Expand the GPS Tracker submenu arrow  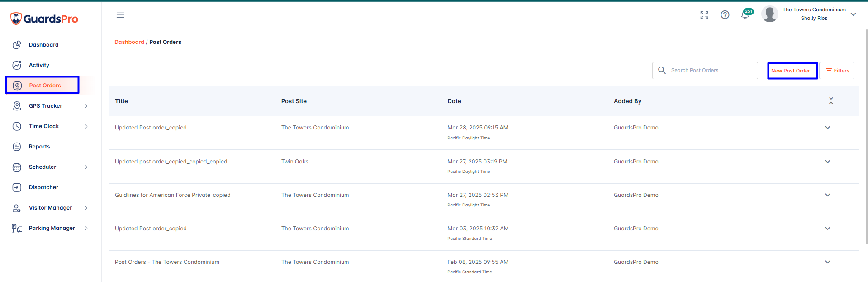point(86,106)
